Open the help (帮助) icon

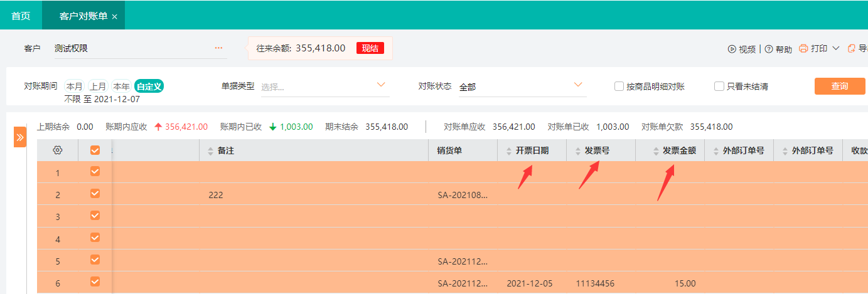pyautogui.click(x=768, y=49)
